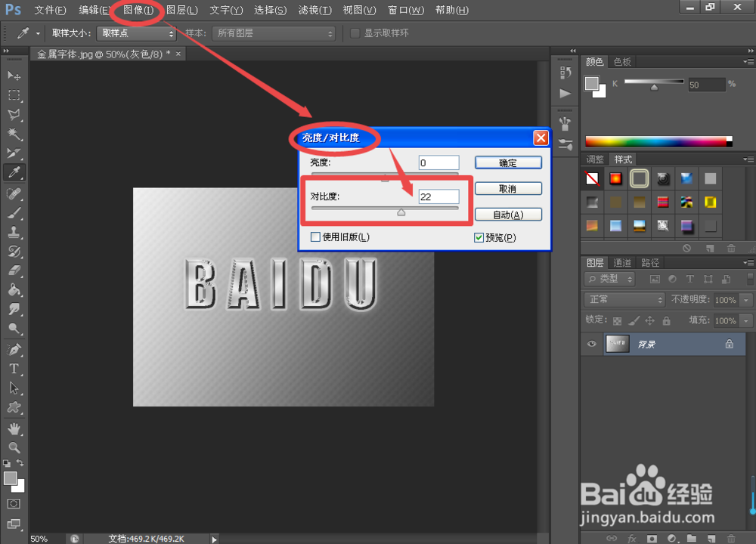Click the contrast slider handle

[x=401, y=212]
